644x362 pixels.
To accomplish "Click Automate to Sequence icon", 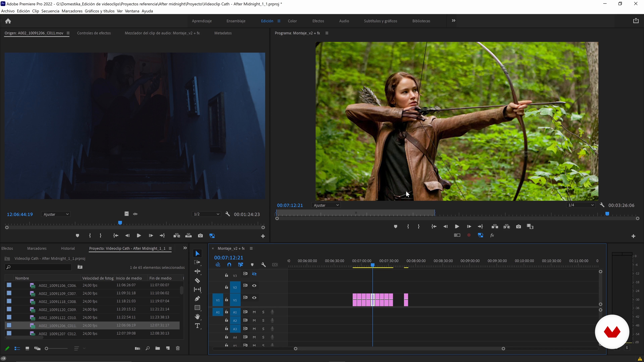I will click(x=138, y=348).
